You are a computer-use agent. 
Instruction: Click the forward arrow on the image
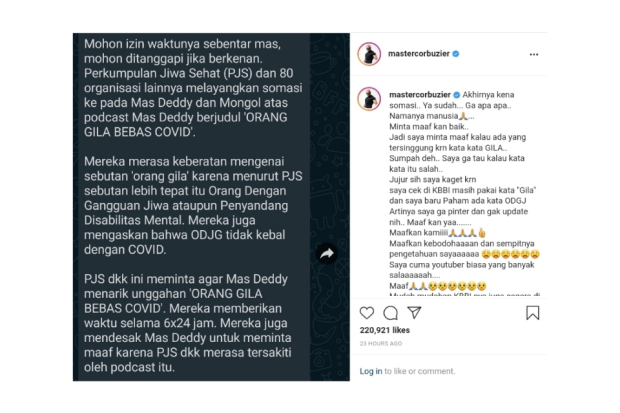(x=327, y=254)
